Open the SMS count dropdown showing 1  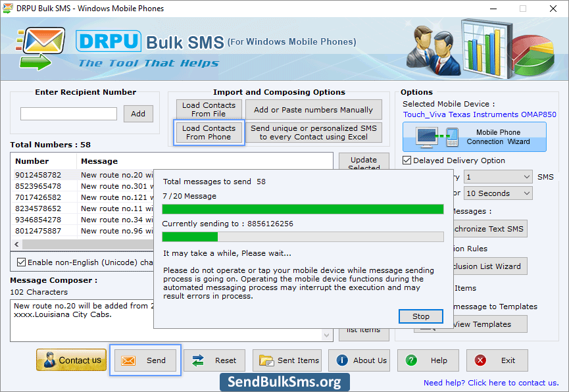498,177
